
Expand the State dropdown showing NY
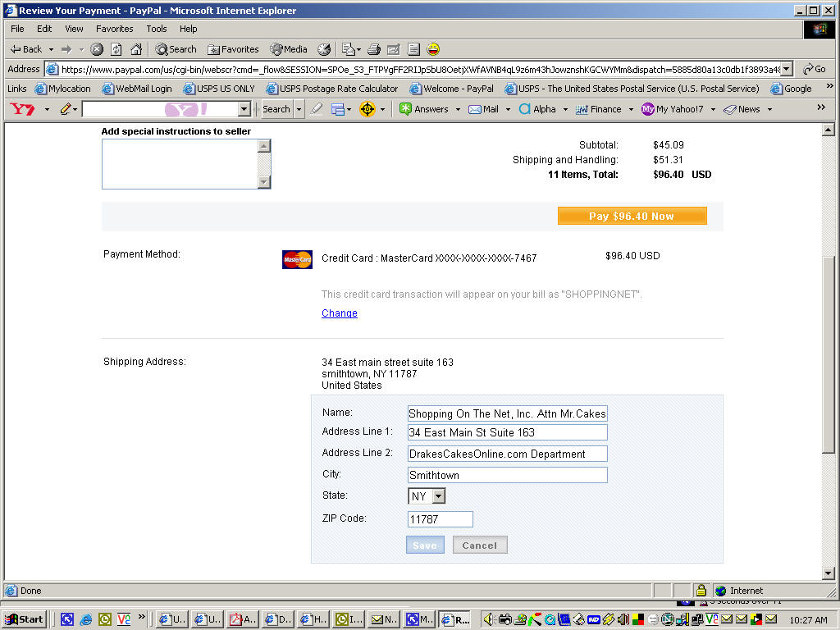(x=438, y=496)
